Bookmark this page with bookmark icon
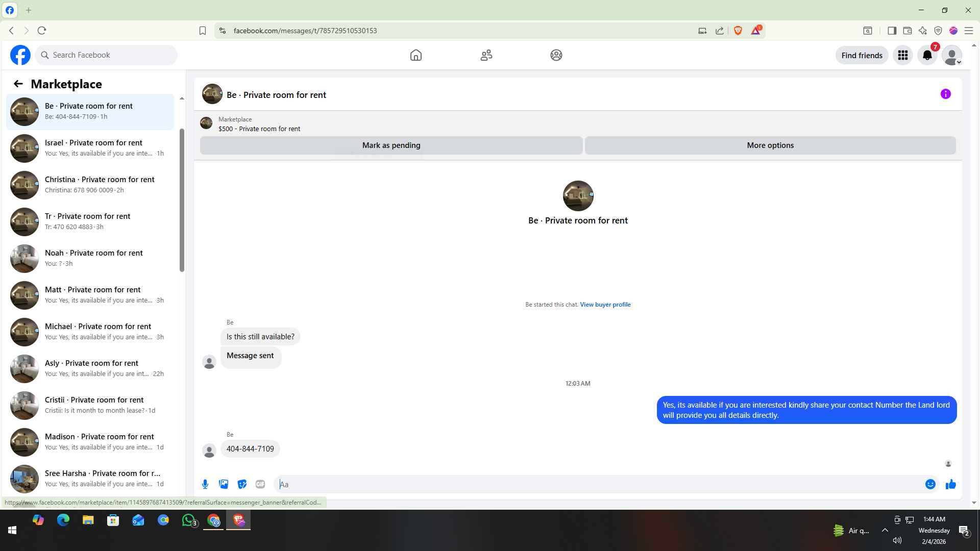 click(203, 31)
